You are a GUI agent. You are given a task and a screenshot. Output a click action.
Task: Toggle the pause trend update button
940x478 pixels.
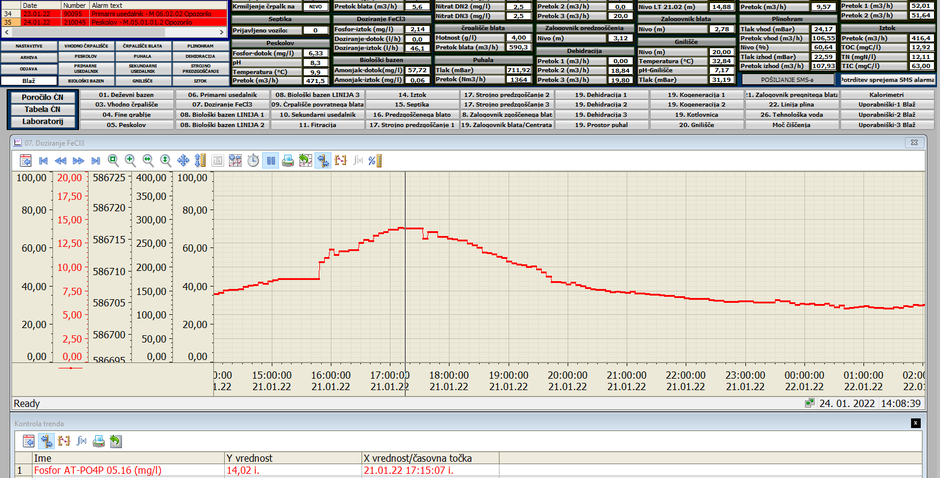(271, 160)
